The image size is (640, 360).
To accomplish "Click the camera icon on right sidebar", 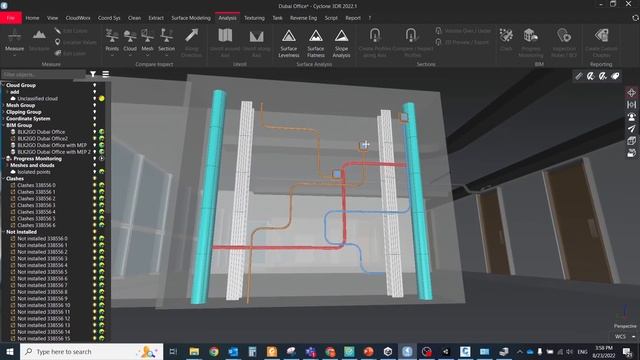I will [631, 153].
